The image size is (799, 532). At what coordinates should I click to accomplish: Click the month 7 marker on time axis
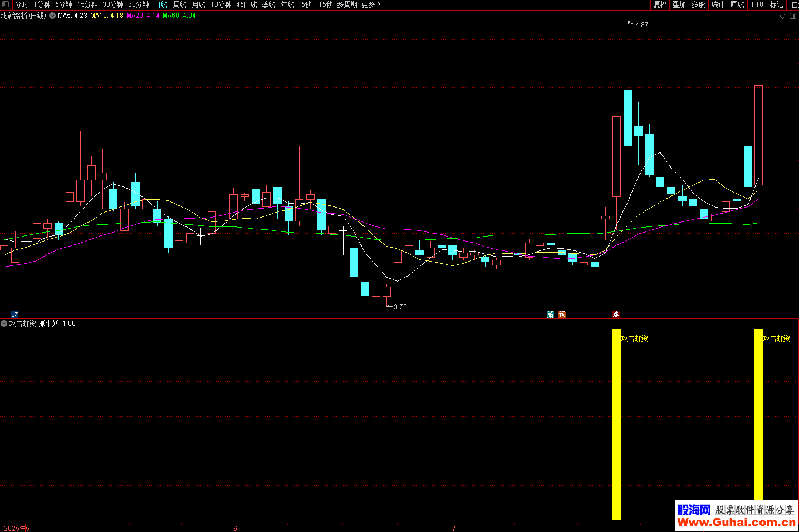tap(454, 528)
